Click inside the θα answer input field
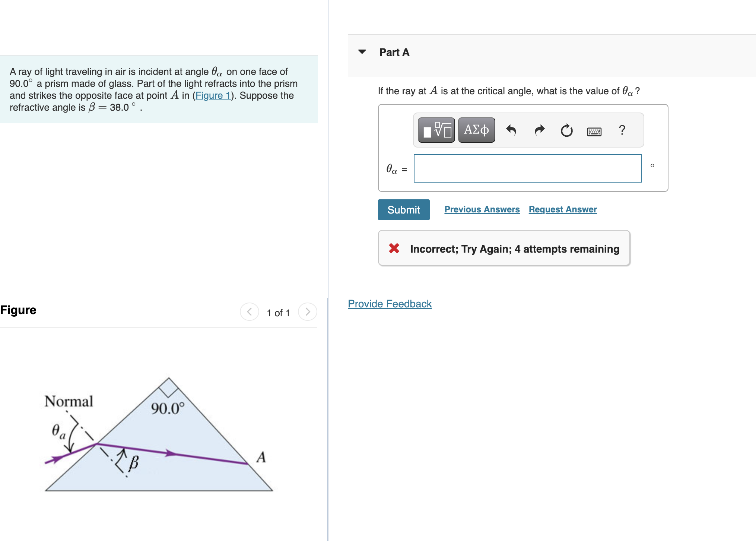 coord(527,168)
